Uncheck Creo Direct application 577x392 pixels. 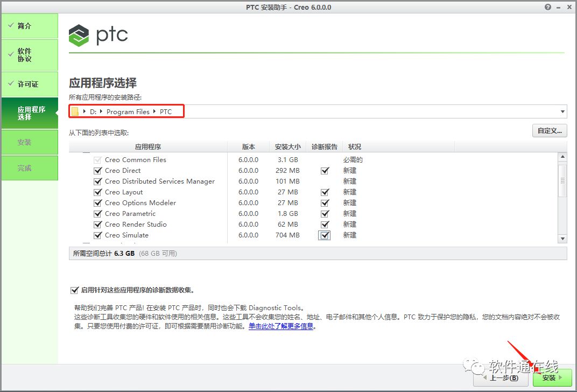[x=97, y=171]
